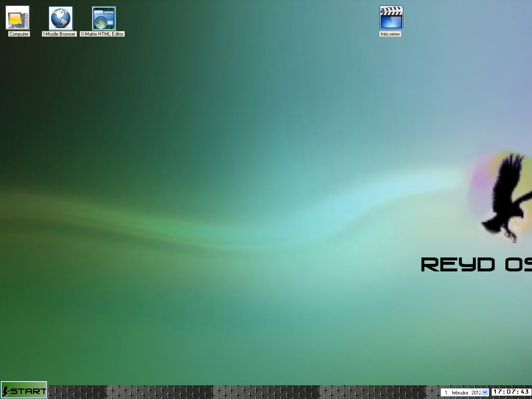Select the X-Matrix HTML Editor icon
Viewport: 532px width, 399px height.
click(103, 18)
